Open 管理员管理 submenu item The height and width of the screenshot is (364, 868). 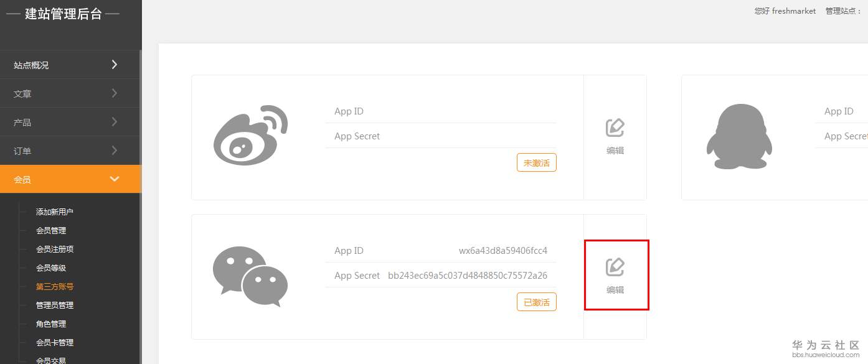[55, 306]
